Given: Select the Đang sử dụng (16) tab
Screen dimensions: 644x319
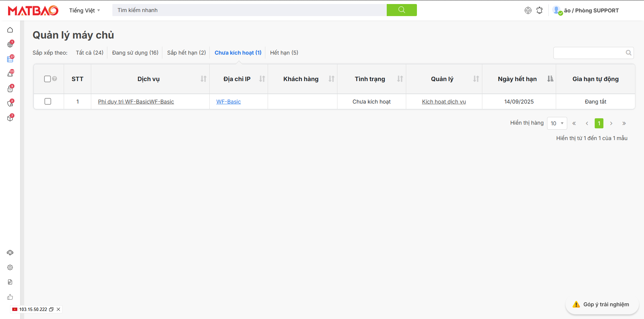Looking at the screenshot, I should tap(135, 53).
